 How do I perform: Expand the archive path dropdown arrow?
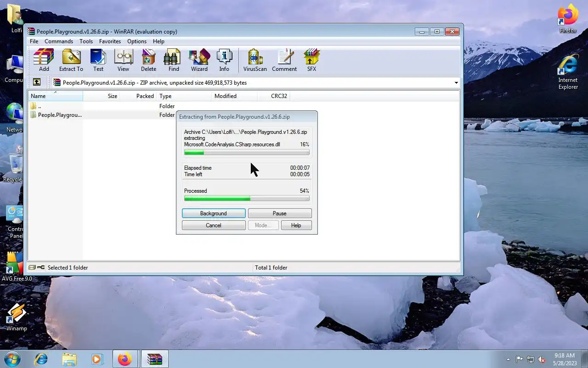tap(456, 83)
